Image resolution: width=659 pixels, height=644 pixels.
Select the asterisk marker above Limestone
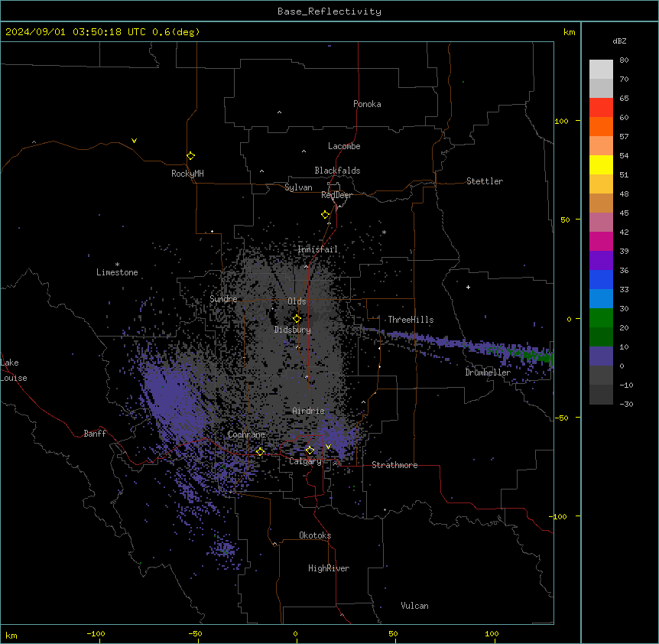pos(117,265)
